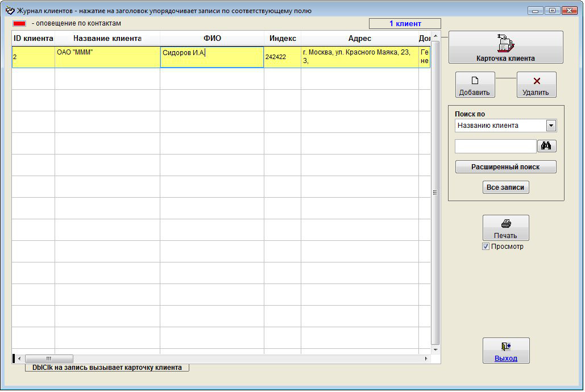Click the search text input field

coord(495,146)
